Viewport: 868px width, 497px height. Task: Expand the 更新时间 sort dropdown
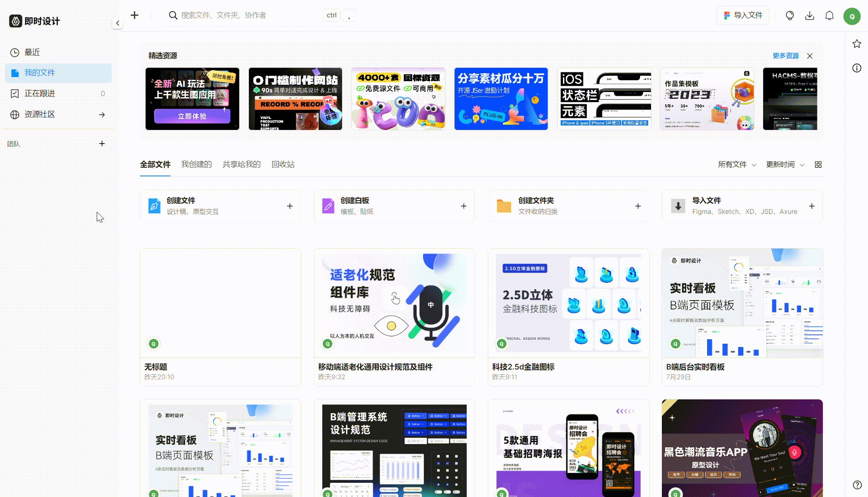[x=785, y=165]
